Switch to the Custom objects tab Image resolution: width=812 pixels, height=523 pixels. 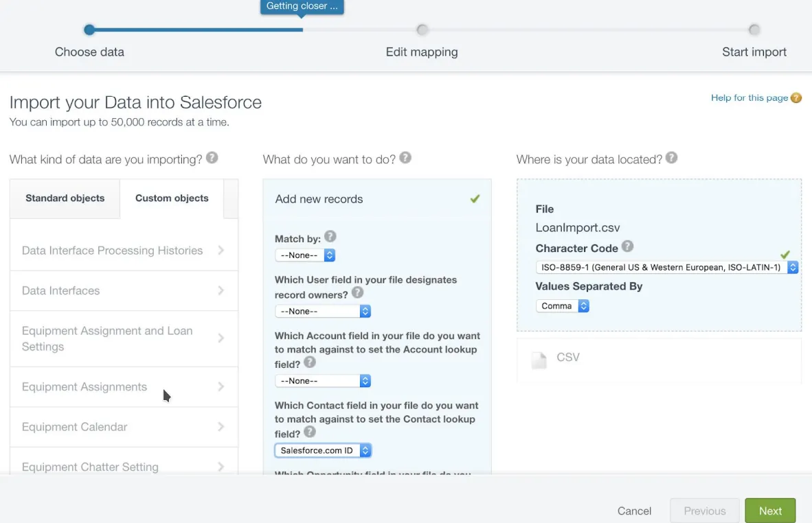point(172,198)
